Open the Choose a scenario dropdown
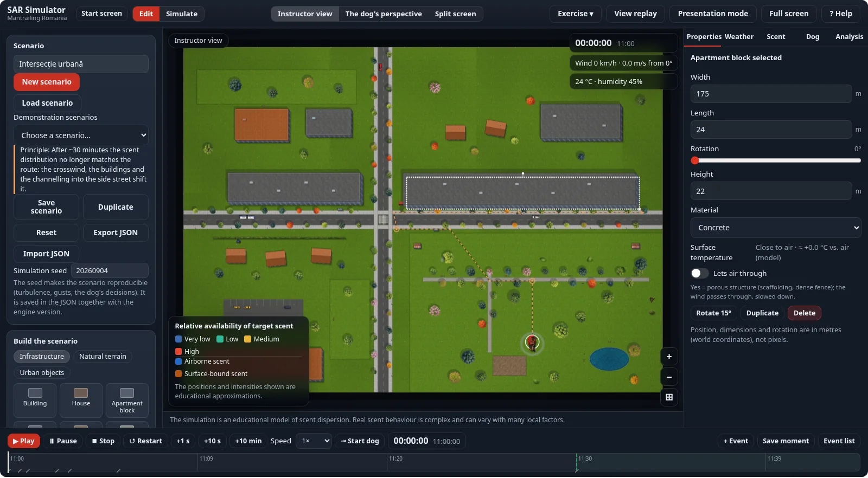This screenshot has width=868, height=478. point(81,135)
